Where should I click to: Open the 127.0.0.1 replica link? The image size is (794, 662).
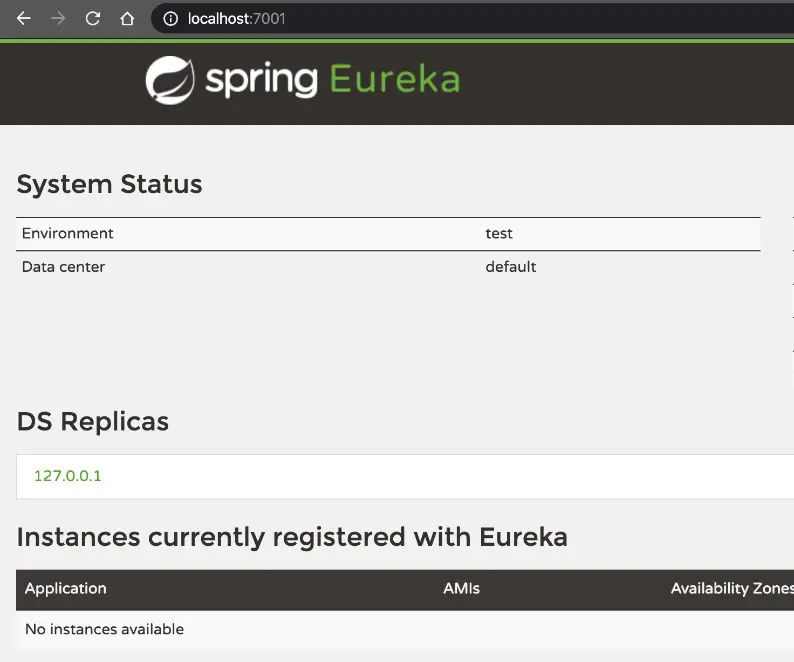click(x=67, y=476)
